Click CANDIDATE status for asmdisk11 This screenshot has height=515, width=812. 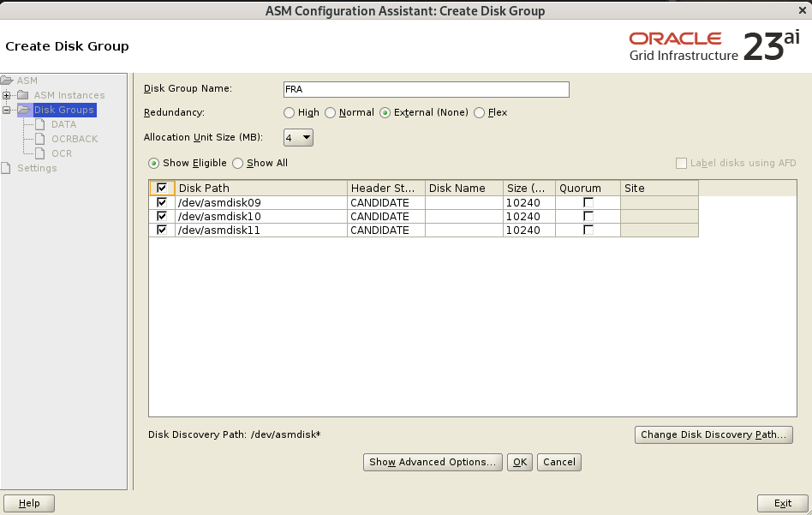[x=385, y=230]
